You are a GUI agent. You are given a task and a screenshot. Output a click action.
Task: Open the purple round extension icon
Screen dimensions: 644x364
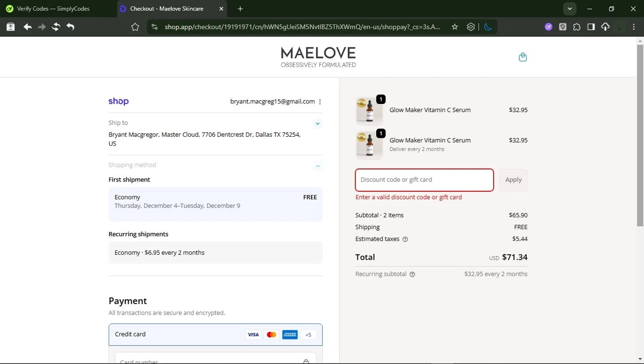coord(548,27)
